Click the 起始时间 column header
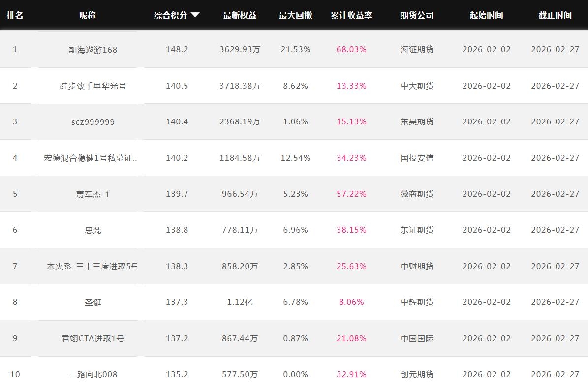This screenshot has width=588, height=389. (x=486, y=15)
